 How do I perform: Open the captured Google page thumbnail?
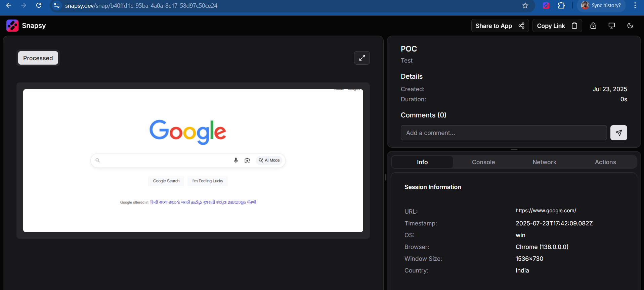193,160
